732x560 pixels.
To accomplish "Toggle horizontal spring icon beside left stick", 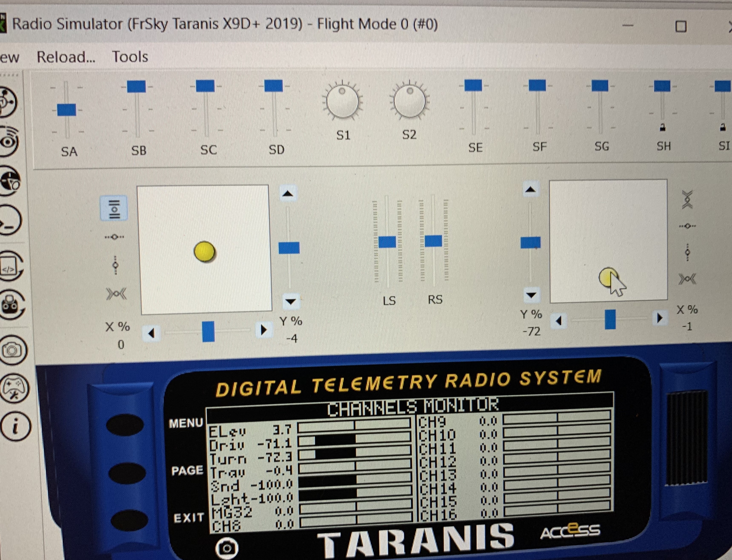I will pos(116,294).
